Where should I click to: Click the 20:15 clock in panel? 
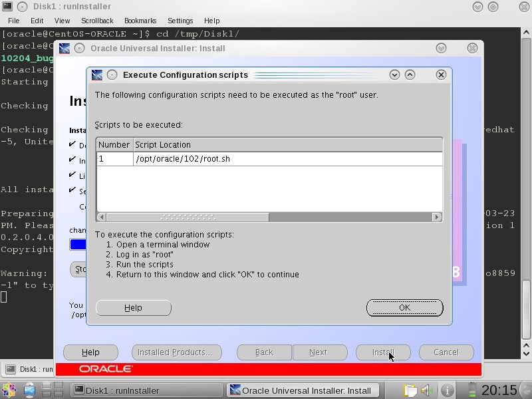click(x=499, y=390)
